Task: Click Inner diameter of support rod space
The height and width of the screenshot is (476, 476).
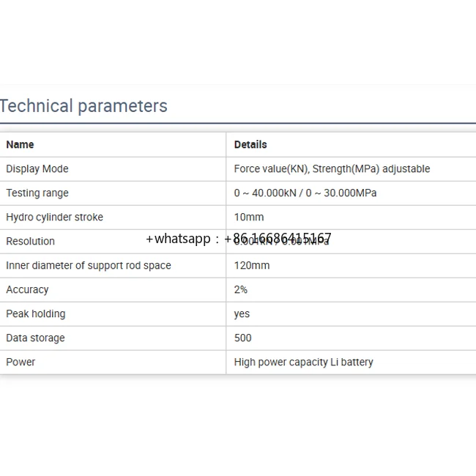Action: click(89, 265)
